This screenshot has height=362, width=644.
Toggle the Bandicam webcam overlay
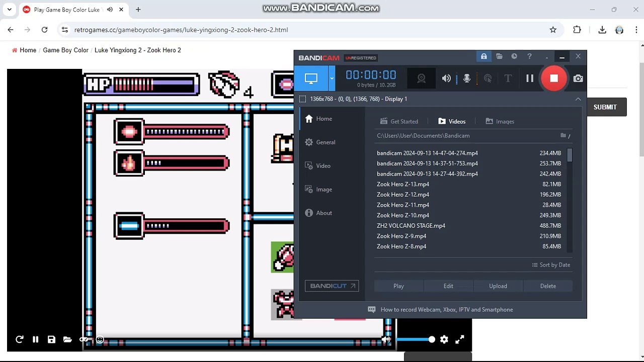point(421,78)
